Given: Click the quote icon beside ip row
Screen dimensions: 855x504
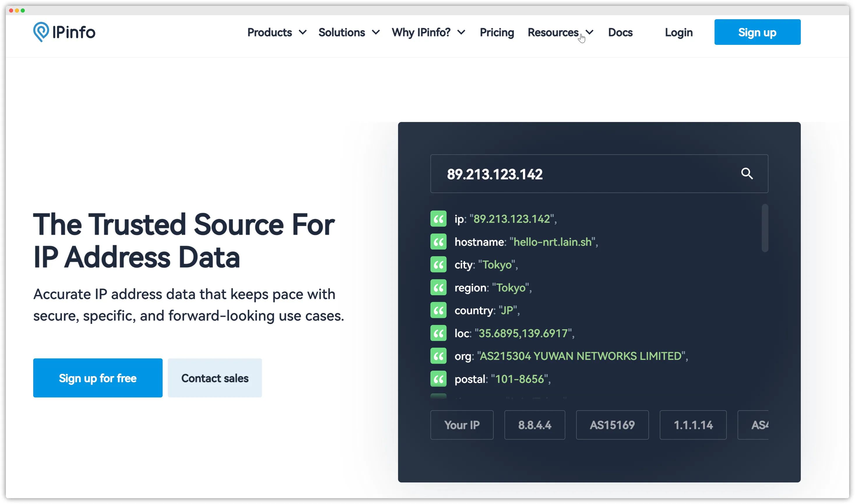Looking at the screenshot, I should [x=438, y=219].
